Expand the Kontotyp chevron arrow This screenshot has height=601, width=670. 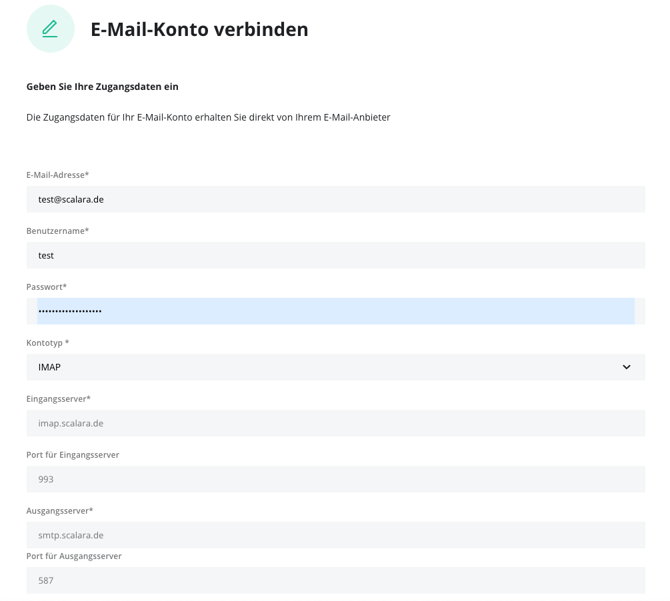pyautogui.click(x=626, y=367)
